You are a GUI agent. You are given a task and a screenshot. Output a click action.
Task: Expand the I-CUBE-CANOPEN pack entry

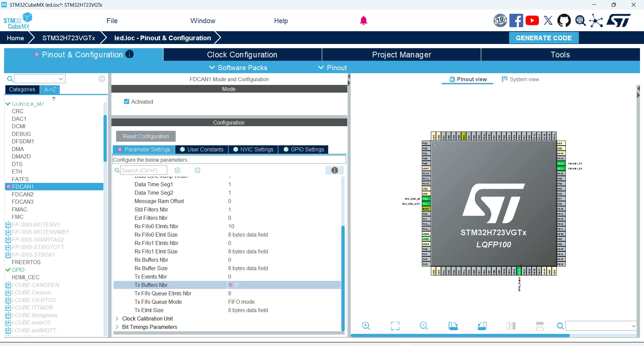point(8,285)
